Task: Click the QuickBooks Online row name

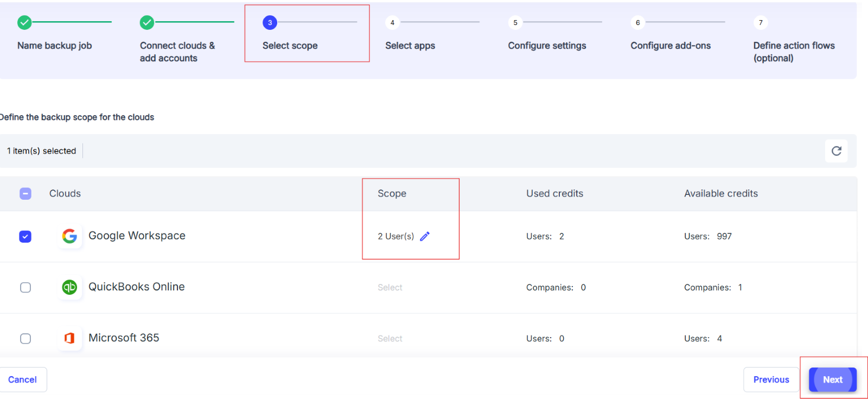Action: 137,287
